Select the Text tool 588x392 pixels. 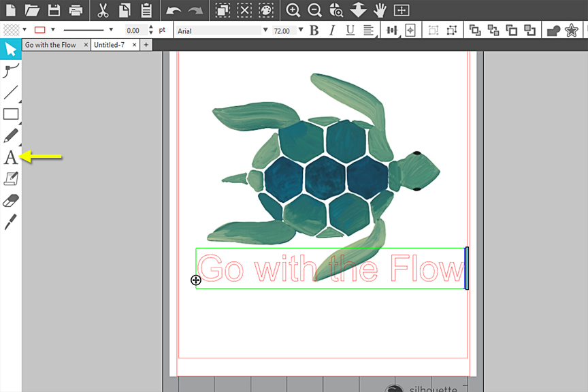point(11,157)
